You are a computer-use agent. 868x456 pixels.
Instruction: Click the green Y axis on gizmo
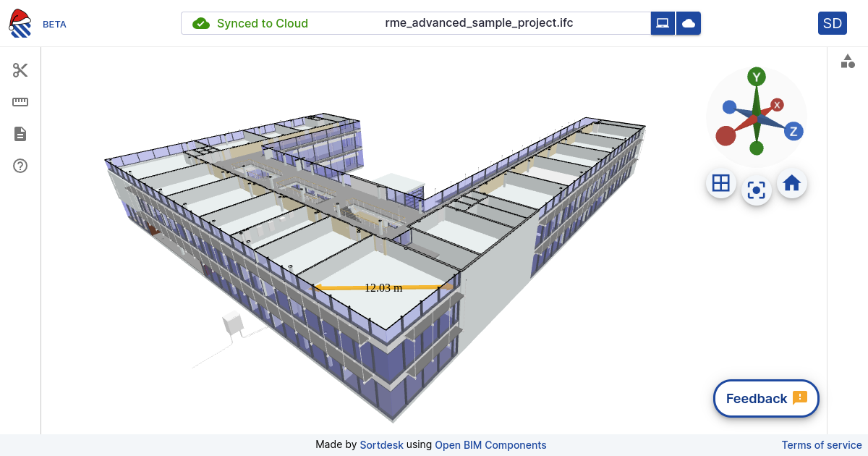pos(757,77)
